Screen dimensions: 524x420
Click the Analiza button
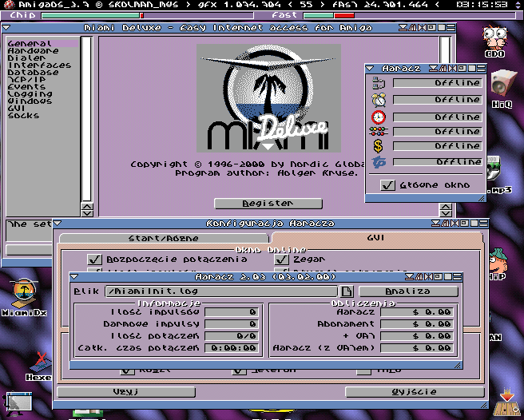click(408, 291)
